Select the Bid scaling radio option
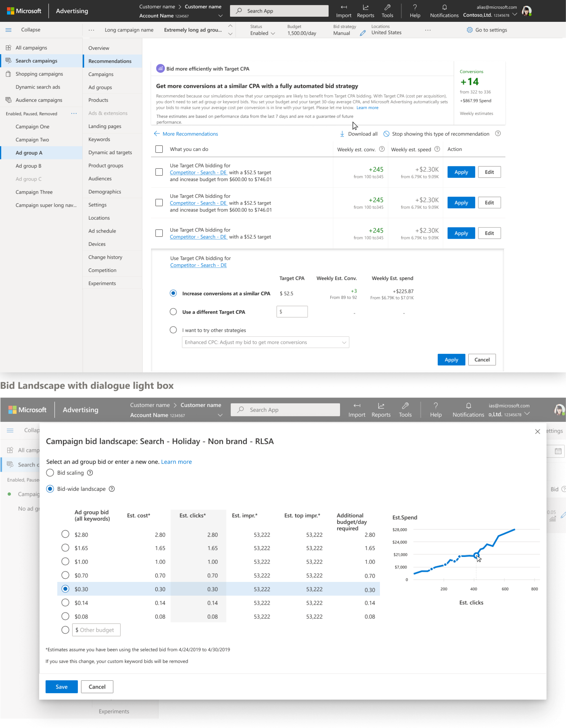Screen dimensions: 566x728 50,473
